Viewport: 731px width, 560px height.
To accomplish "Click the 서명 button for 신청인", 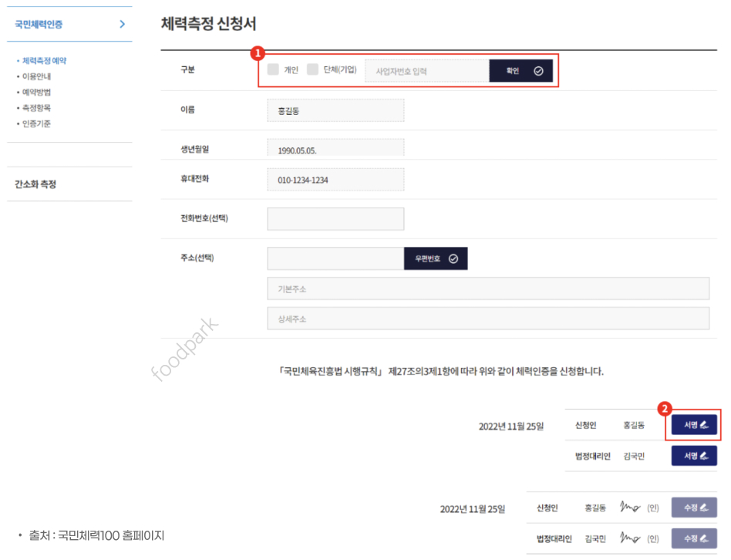I will (692, 425).
